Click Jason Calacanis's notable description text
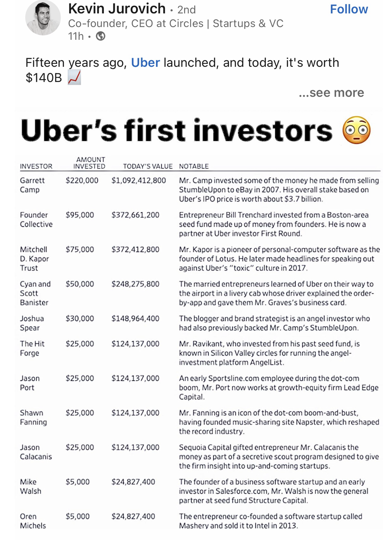Viewport: 392px width, 541px height. click(x=279, y=457)
